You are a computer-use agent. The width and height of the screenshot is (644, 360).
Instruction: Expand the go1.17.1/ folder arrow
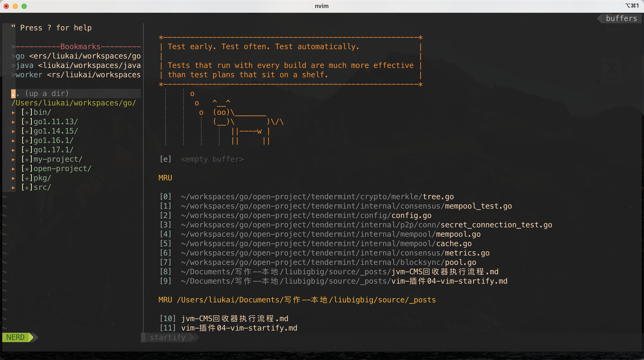pos(13,150)
